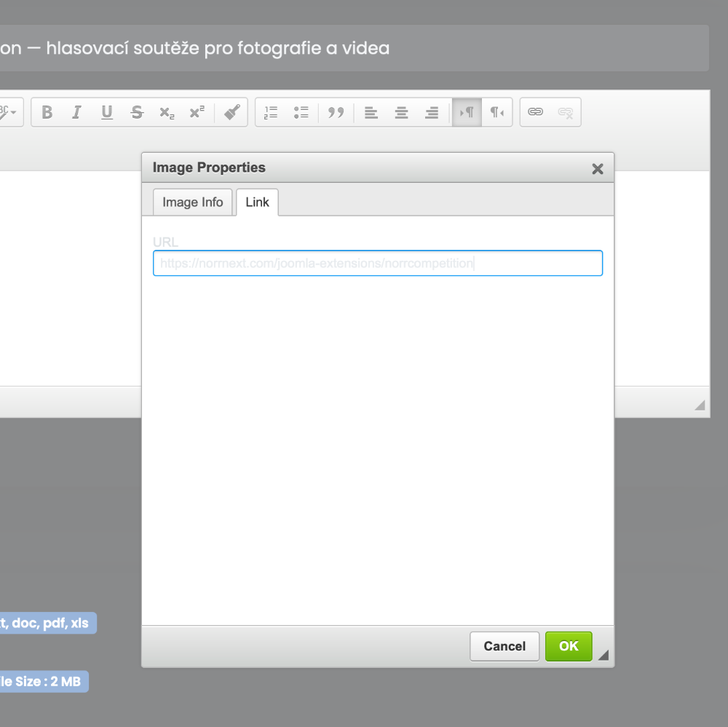Click the copy formatting paintbrush icon
This screenshot has width=728, height=727.
coord(232,112)
